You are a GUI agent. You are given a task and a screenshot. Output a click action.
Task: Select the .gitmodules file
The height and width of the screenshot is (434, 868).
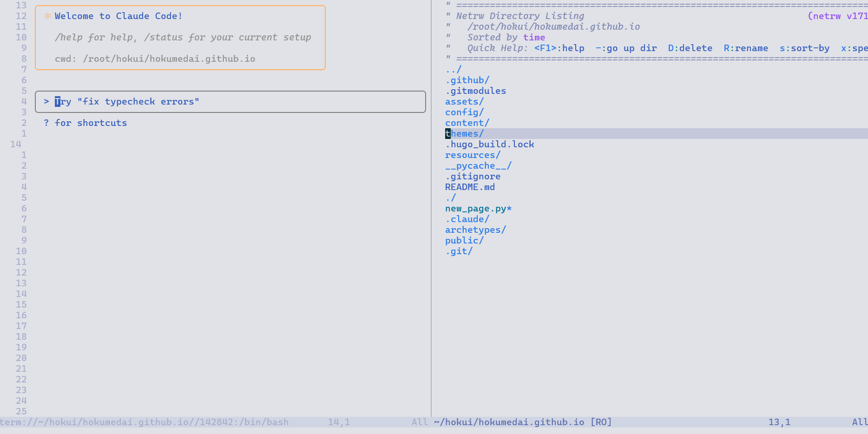[475, 91]
